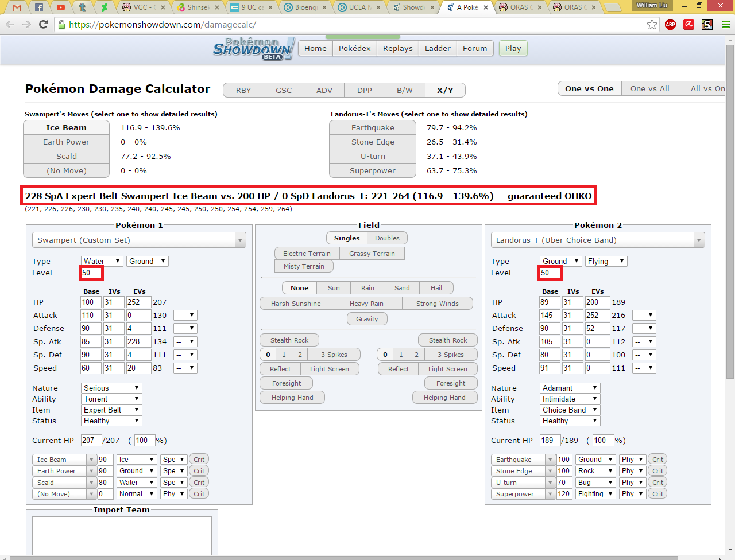The height and width of the screenshot is (560, 735).
Task: Open Swampert's Status dropdown showing Healthy
Action: pyautogui.click(x=111, y=421)
